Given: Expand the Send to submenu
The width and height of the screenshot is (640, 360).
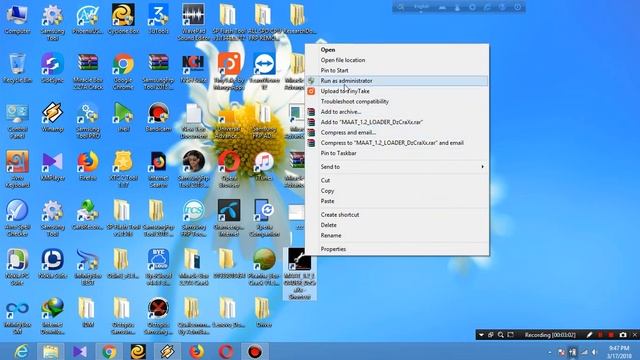Looking at the screenshot, I should 397,167.
